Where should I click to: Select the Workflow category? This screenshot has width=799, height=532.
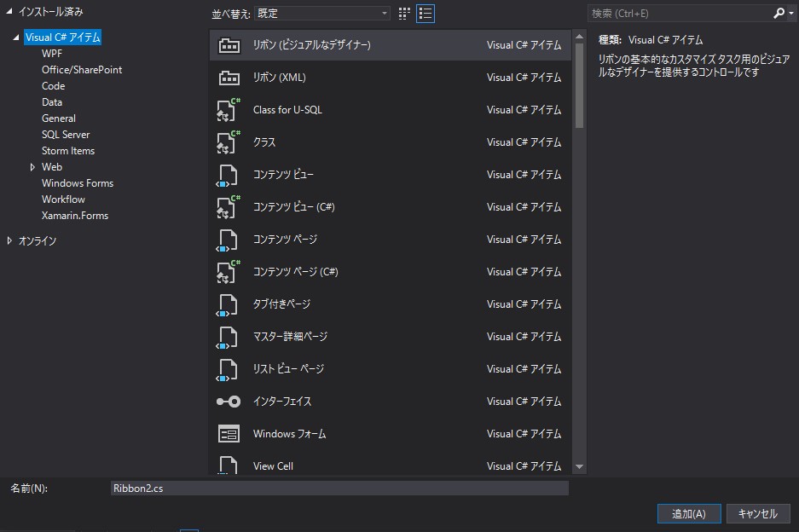[63, 199]
